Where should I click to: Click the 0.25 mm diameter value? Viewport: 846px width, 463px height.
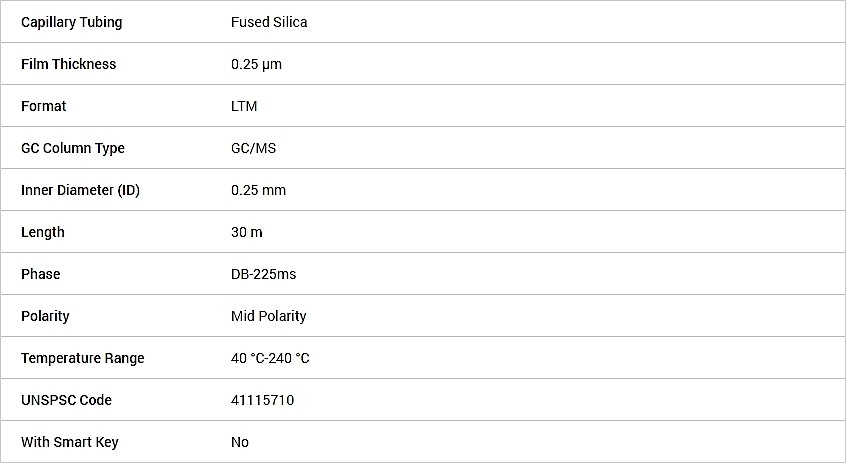click(x=258, y=190)
